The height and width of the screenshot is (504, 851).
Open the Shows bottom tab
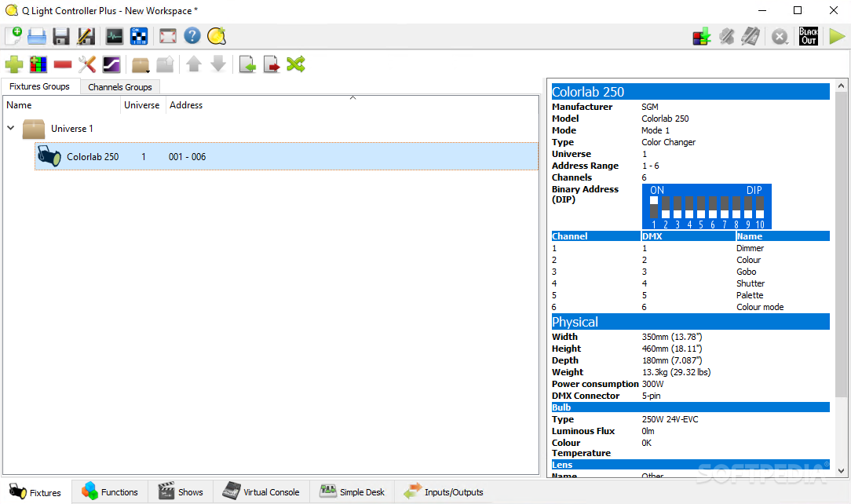point(181,492)
